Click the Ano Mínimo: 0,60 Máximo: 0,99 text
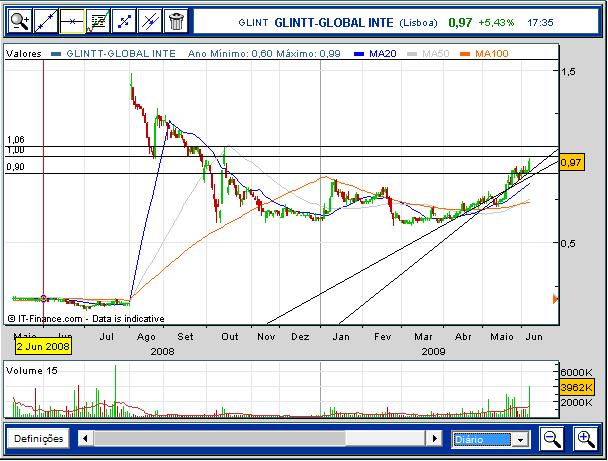Screen dimensions: 608x461 coord(264,54)
